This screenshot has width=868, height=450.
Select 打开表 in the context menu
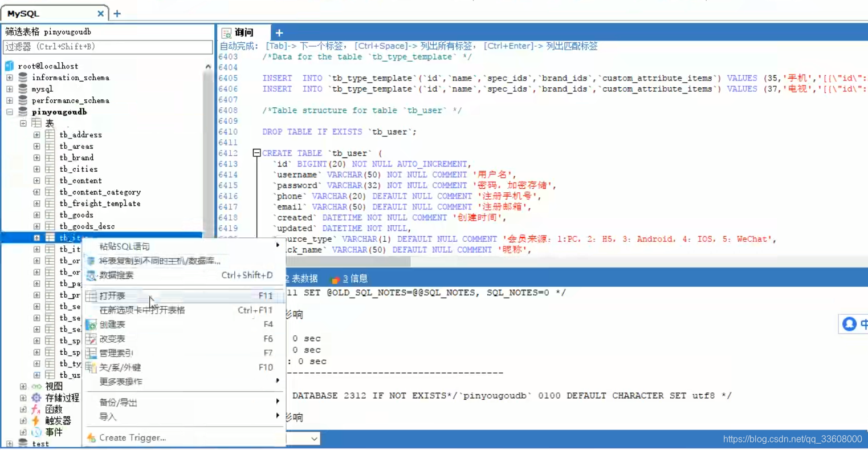coord(184,296)
